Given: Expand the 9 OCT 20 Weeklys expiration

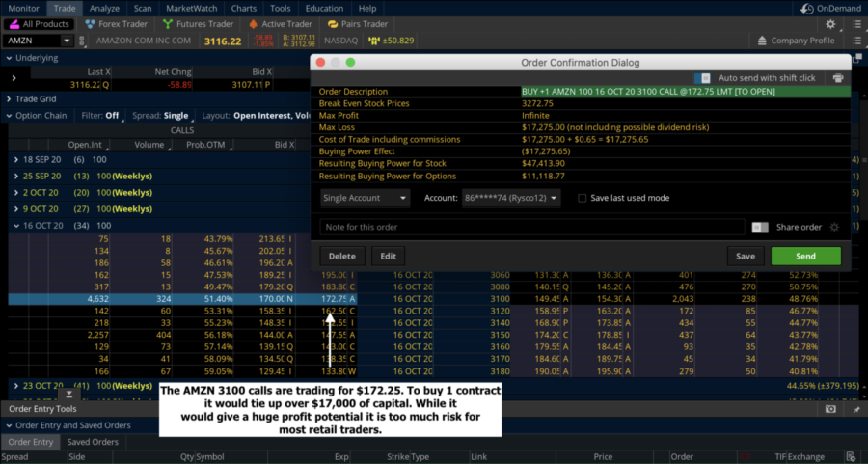Looking at the screenshot, I should pyautogui.click(x=16, y=208).
